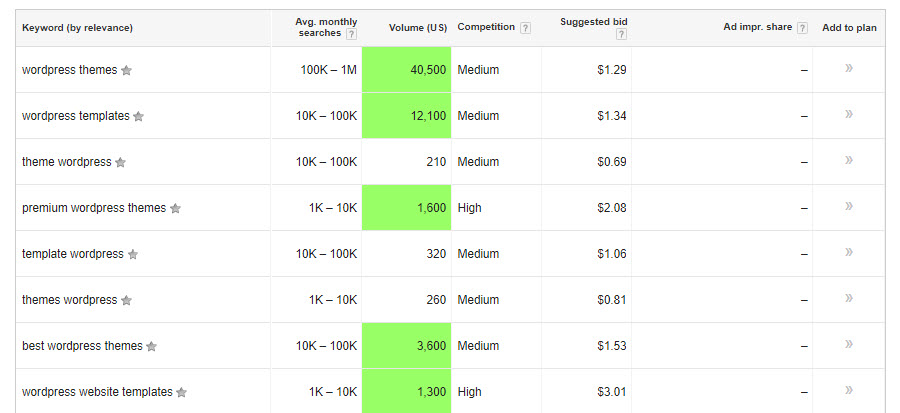Add 'premium wordpress themes' to plan arrows
Screen dimensions: 900x413
click(x=849, y=206)
